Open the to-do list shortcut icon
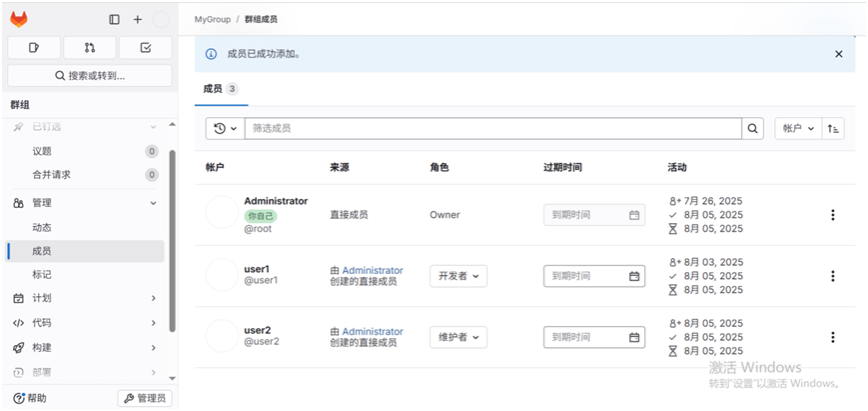The height and width of the screenshot is (411, 868). [146, 48]
